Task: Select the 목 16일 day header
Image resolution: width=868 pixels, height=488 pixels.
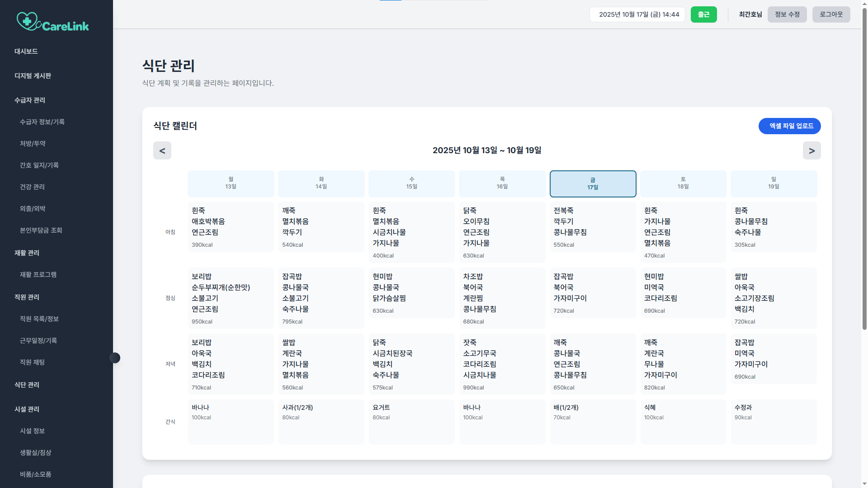Action: [502, 183]
